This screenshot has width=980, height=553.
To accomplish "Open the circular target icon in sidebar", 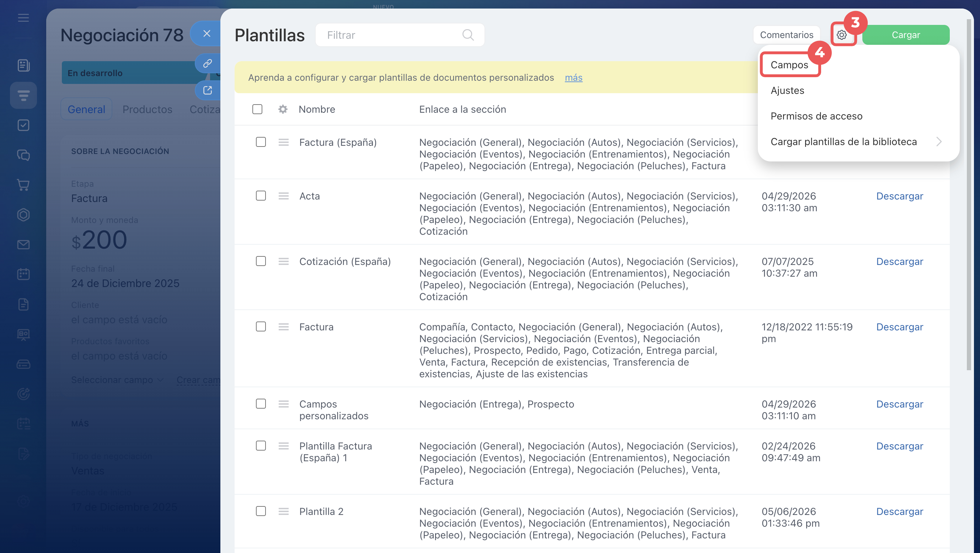I will (x=23, y=394).
